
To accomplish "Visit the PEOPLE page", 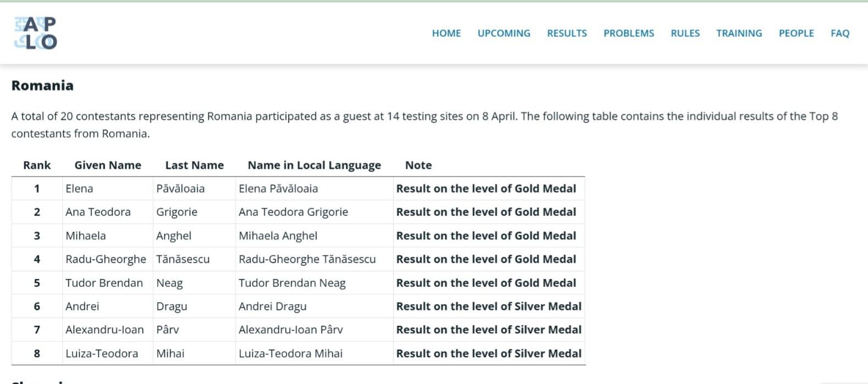I will tap(796, 33).
